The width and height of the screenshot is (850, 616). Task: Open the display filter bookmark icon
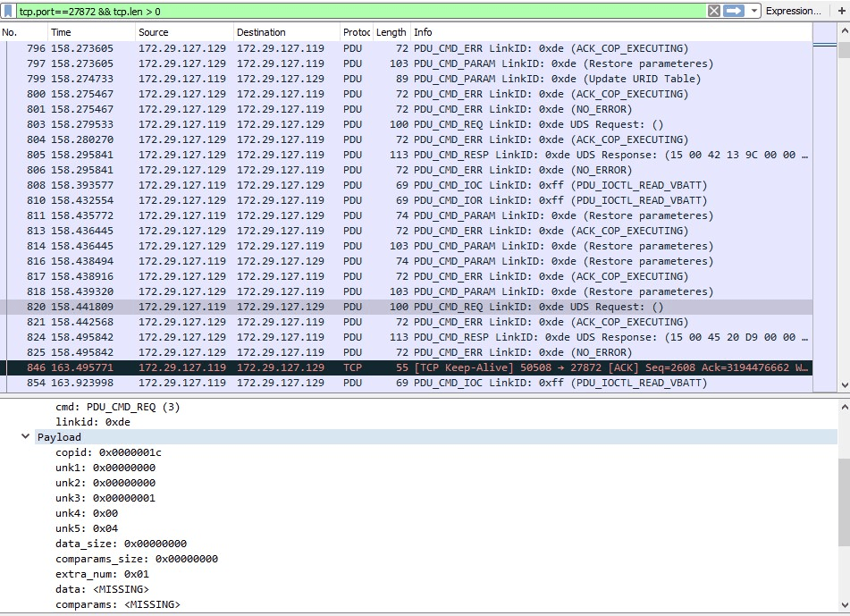click(8, 11)
